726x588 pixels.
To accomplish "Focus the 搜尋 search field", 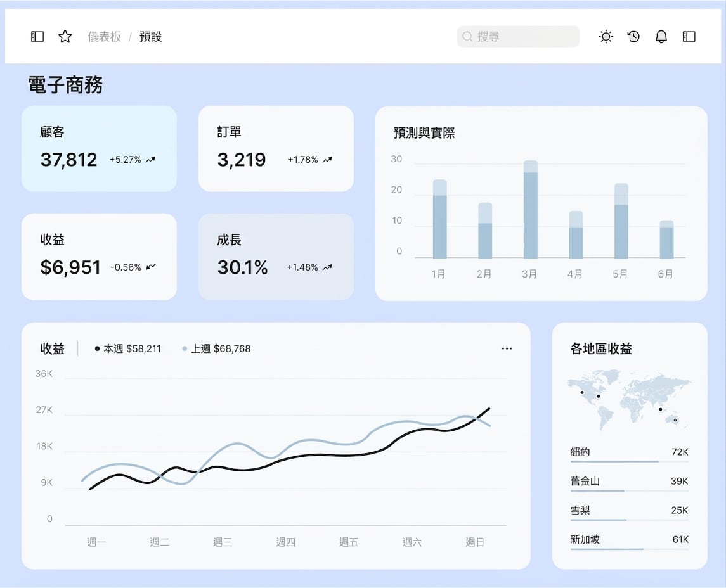I will [518, 37].
